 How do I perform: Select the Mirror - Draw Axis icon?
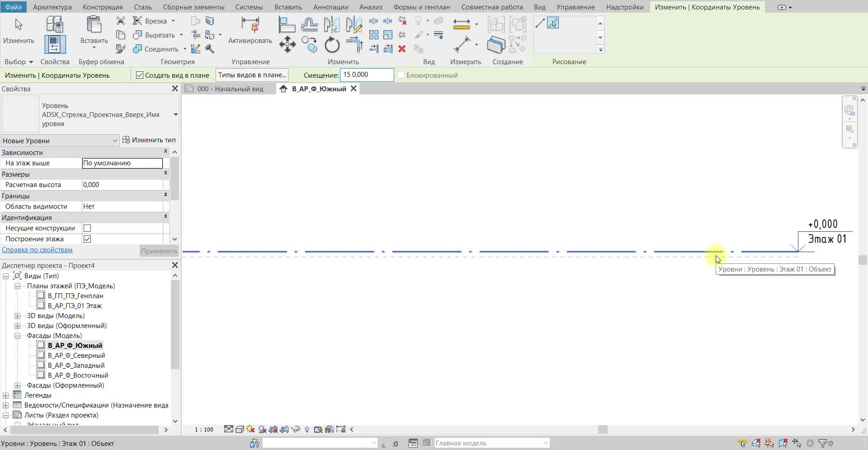coord(354,24)
